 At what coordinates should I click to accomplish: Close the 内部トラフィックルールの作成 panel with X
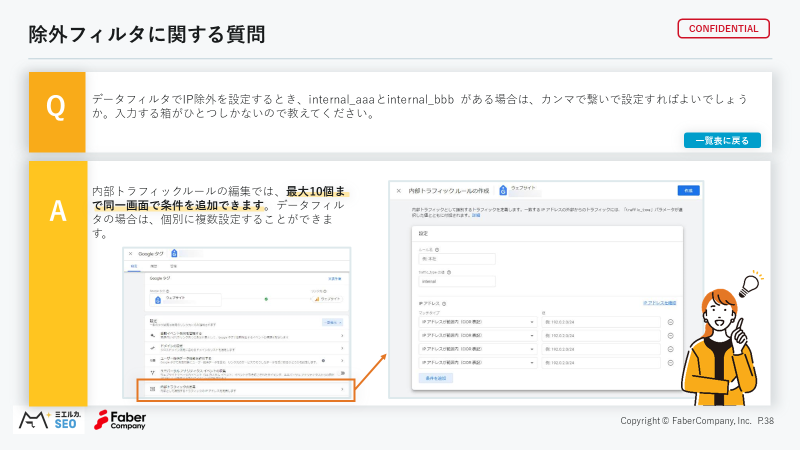[398, 191]
